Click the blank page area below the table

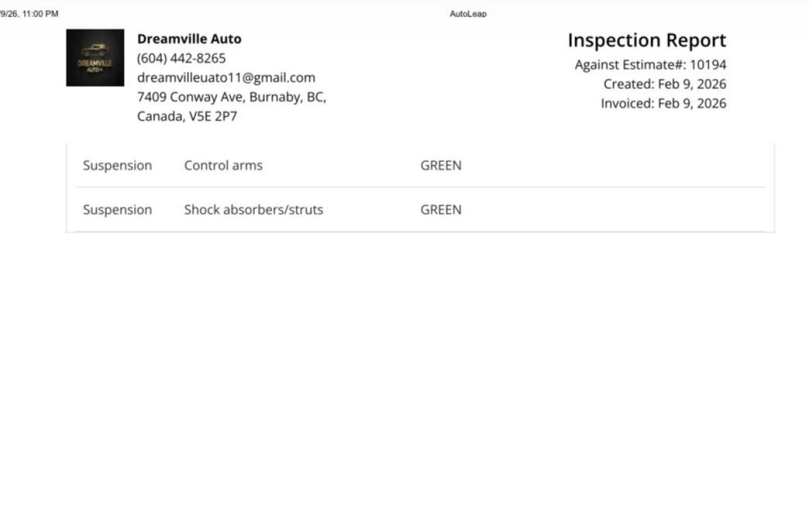[x=404, y=379]
